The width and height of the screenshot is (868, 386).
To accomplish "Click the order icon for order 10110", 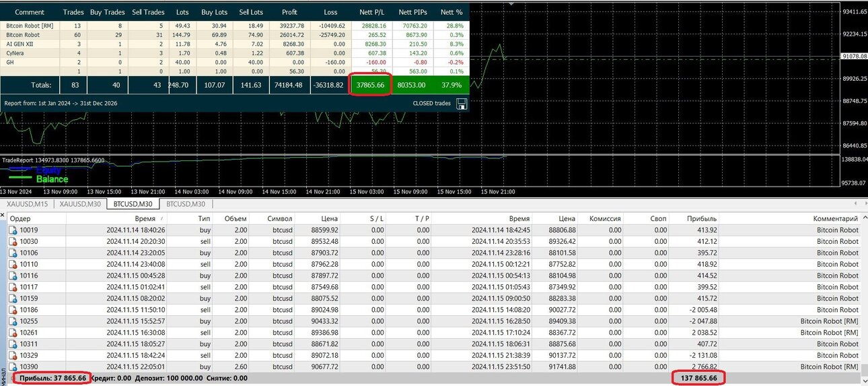I will click(13, 264).
